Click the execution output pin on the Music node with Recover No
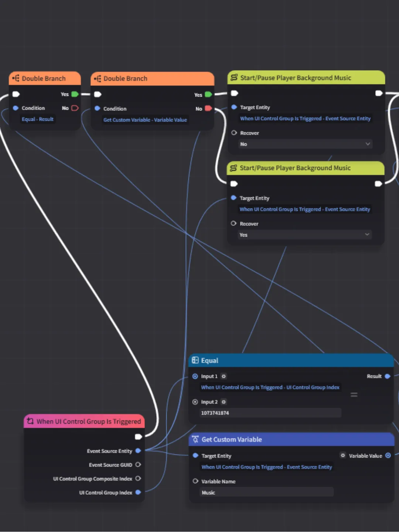The height and width of the screenshot is (532, 399). (x=379, y=93)
